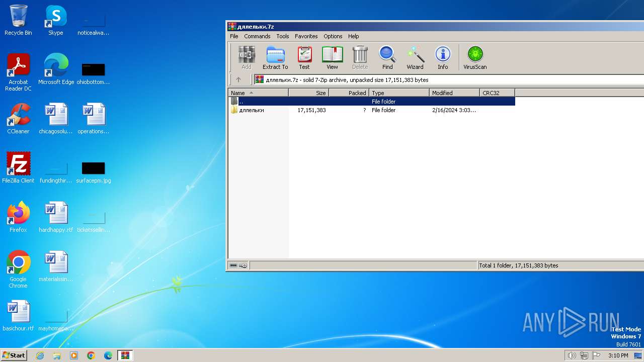Open the Commands menu

tap(257, 36)
